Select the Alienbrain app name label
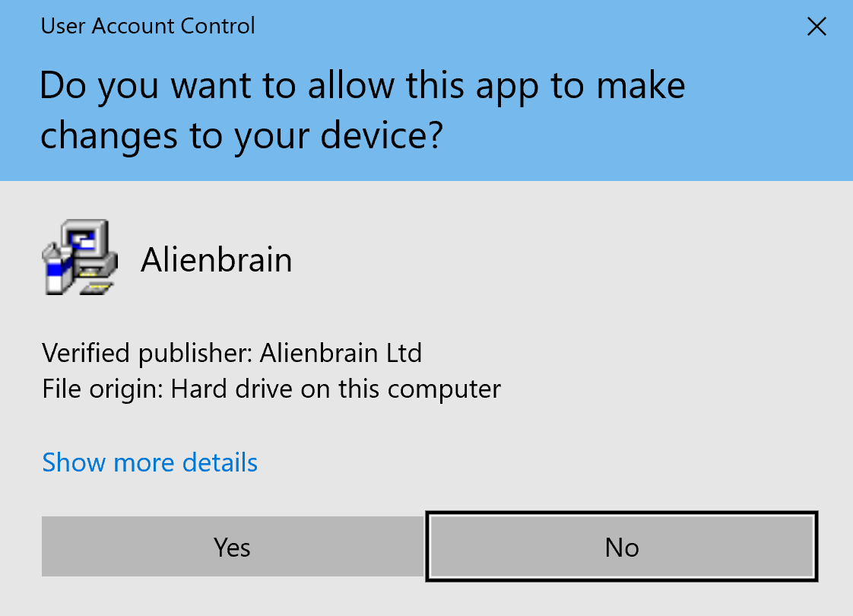Image resolution: width=853 pixels, height=616 pixels. pyautogui.click(x=217, y=259)
